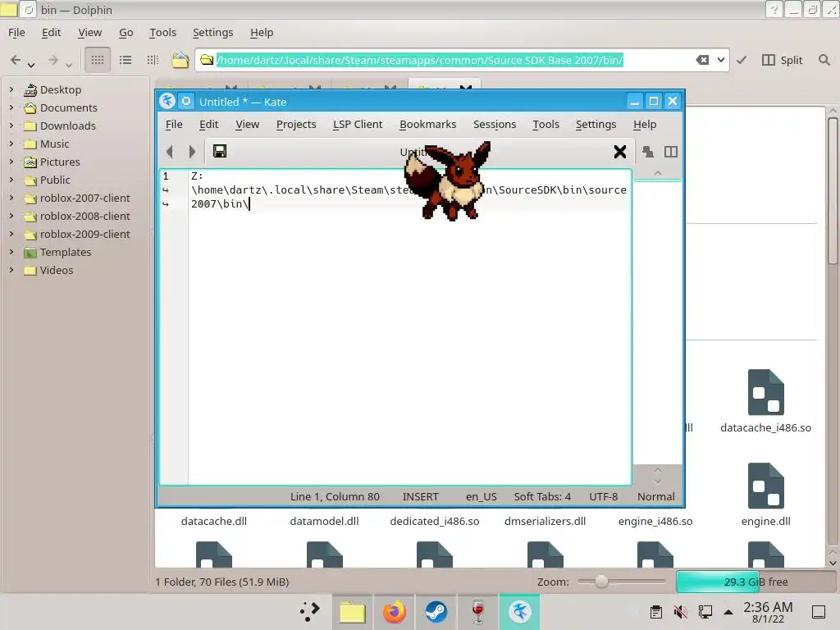
Task: Go back in Dolphin navigation
Action: (x=16, y=60)
